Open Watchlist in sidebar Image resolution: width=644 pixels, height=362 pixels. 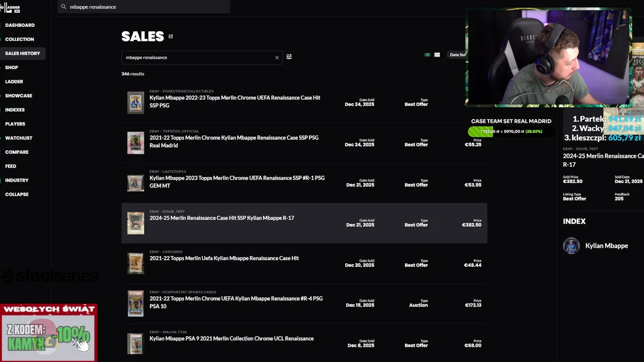(19, 138)
